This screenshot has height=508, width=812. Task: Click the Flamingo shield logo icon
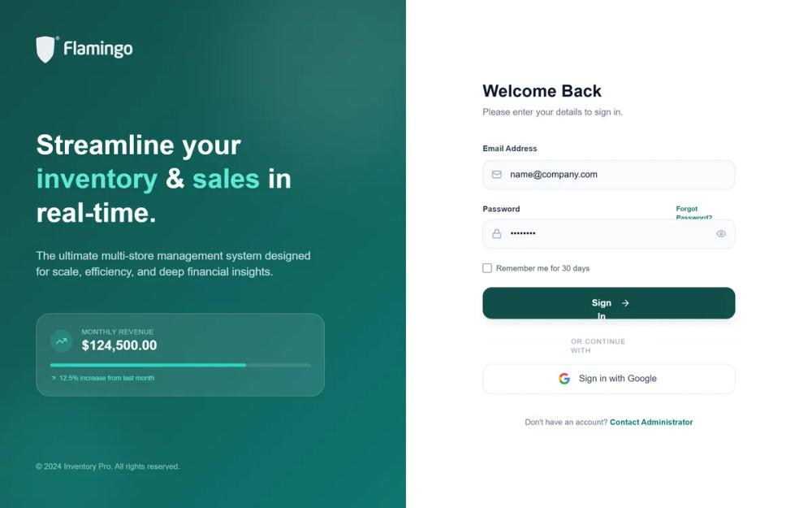coord(46,50)
